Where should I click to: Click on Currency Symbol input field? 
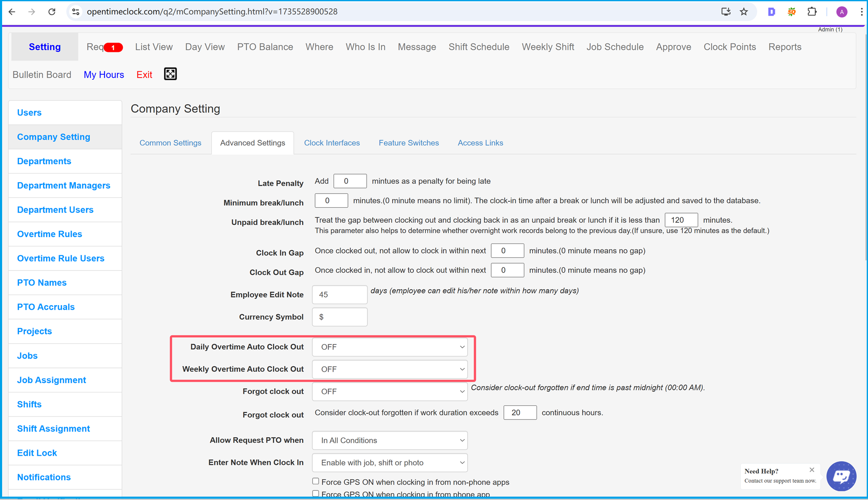(341, 317)
